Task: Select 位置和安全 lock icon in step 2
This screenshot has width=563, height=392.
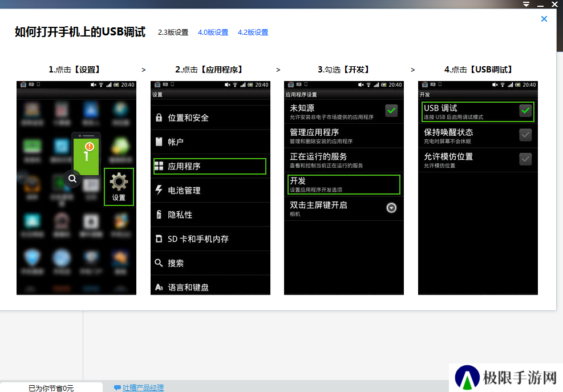Action: coord(159,118)
